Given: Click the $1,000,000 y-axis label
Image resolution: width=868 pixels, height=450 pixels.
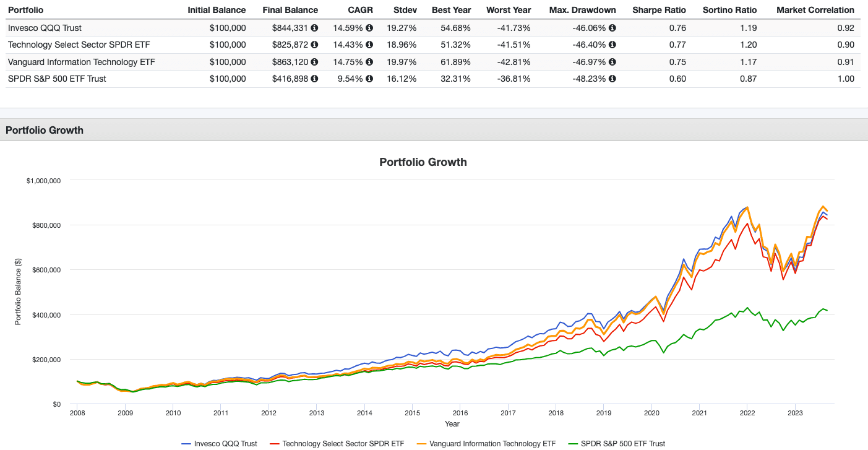Looking at the screenshot, I should [43, 181].
